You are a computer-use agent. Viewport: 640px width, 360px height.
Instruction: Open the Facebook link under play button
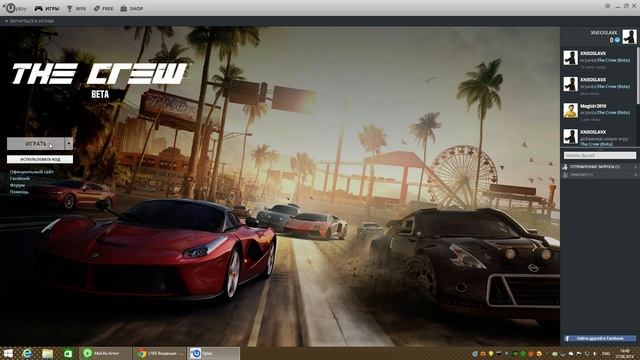pyautogui.click(x=20, y=179)
